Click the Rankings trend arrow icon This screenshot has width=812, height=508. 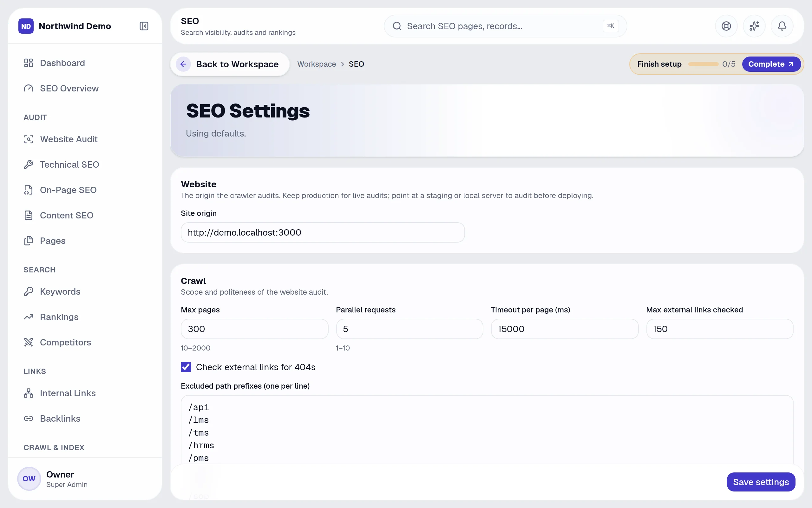click(29, 317)
